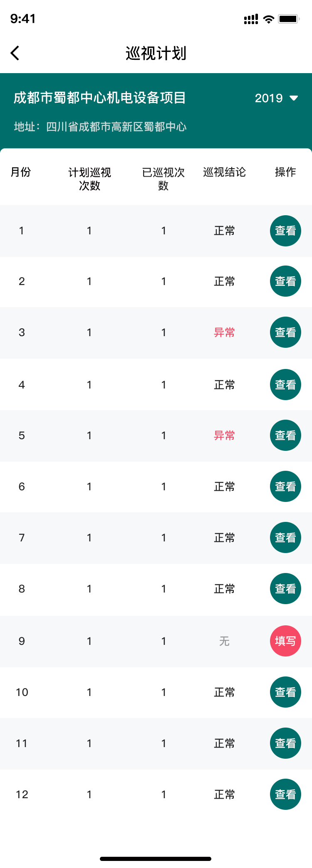The height and width of the screenshot is (868, 312).
Task: Click the dropdown triangle beside 2019
Action: [x=294, y=98]
